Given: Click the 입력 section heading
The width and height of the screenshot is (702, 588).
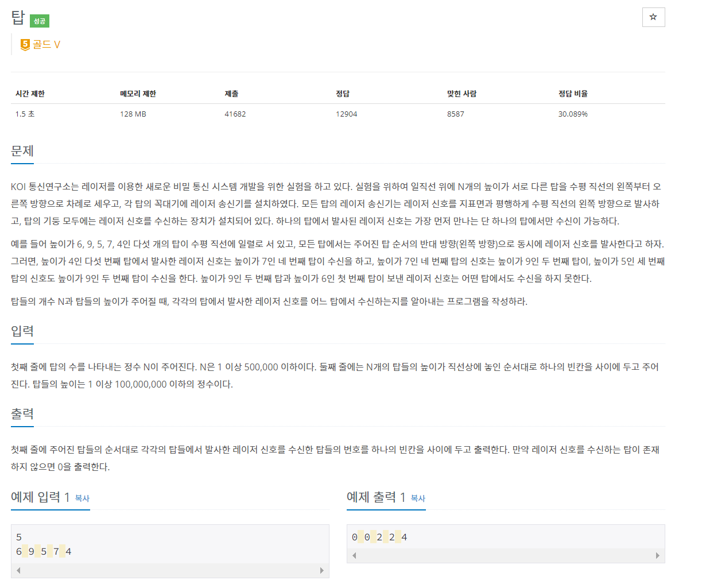Looking at the screenshot, I should click(22, 331).
